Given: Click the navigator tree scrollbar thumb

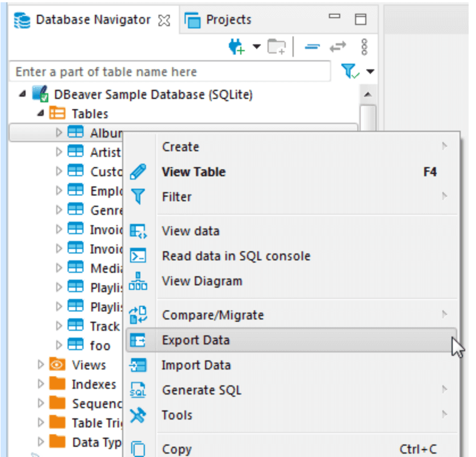Looking at the screenshot, I should 368,118.
